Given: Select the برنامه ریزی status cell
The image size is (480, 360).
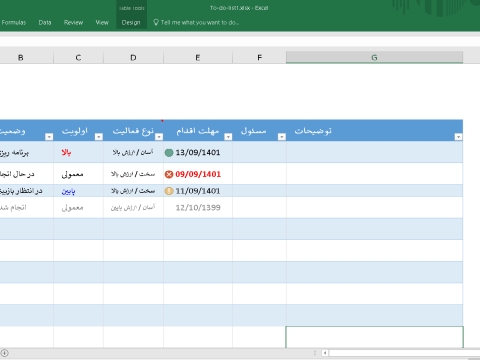Looking at the screenshot, I should point(26,152).
